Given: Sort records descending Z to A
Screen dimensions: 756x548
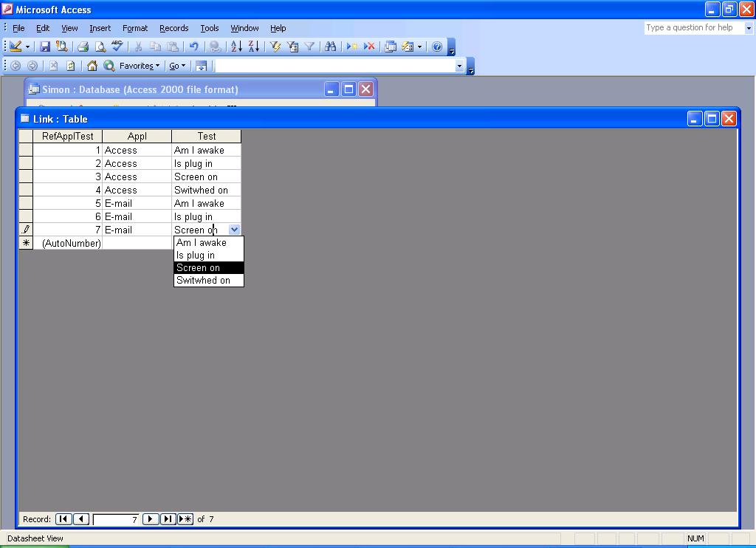Looking at the screenshot, I should [253, 47].
